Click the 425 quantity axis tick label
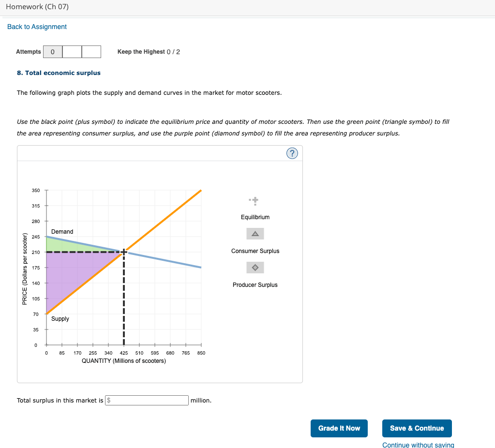495x448 pixels. pos(124,353)
